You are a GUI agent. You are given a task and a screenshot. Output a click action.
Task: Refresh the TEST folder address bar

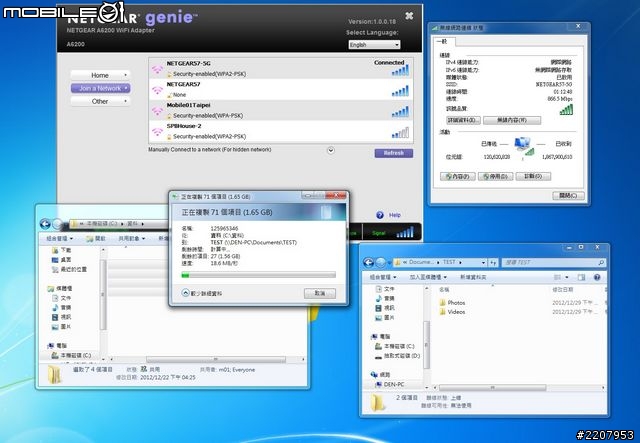(x=493, y=263)
